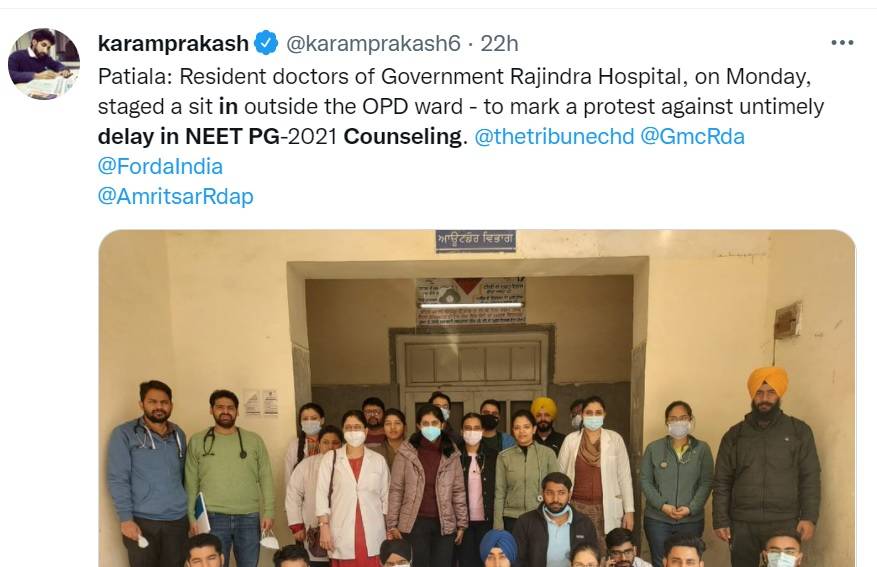Click the blue Punjabi signboard in the photo

pos(476,240)
